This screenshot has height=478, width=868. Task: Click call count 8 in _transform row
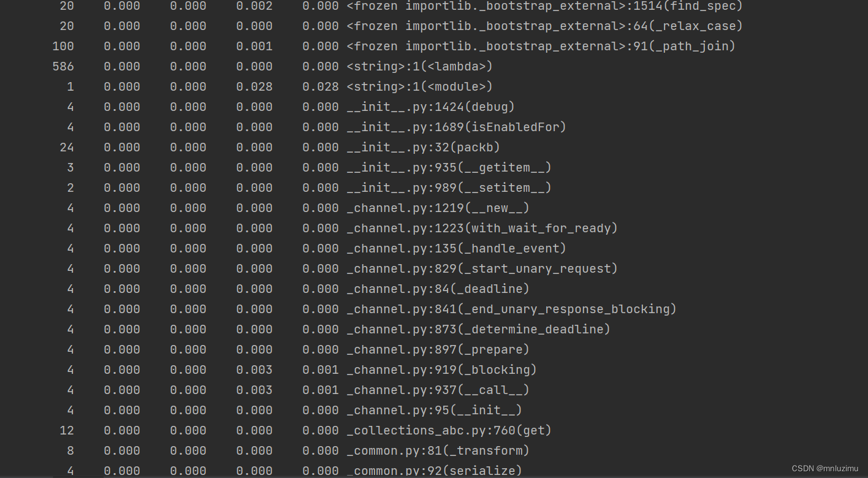70,451
